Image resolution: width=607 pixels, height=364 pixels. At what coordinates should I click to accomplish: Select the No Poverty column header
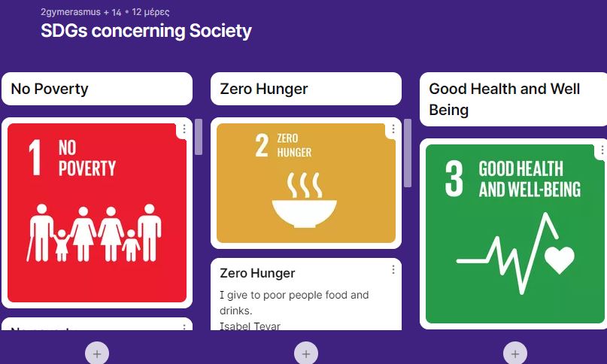[x=97, y=89]
